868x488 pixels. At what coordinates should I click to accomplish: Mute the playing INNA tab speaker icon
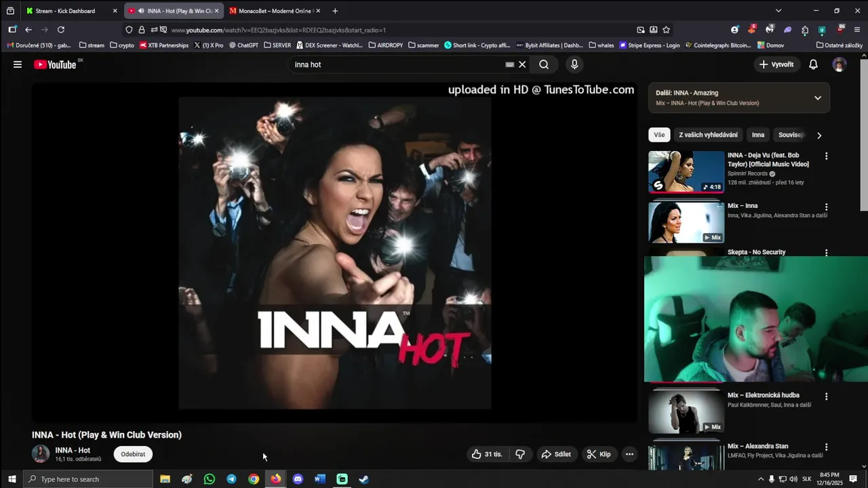(x=140, y=11)
